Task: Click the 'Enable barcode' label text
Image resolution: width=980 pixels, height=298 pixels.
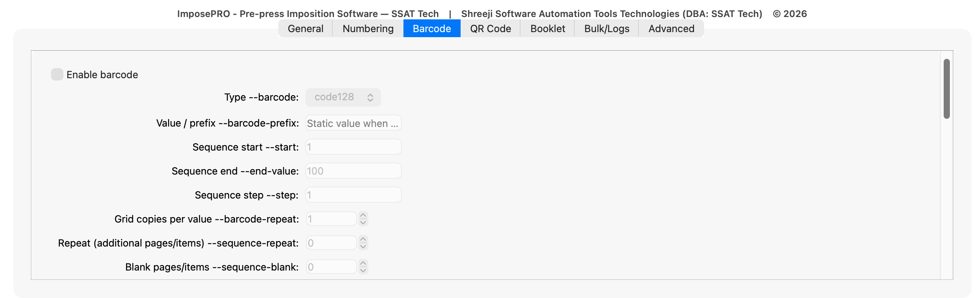Action: 102,75
